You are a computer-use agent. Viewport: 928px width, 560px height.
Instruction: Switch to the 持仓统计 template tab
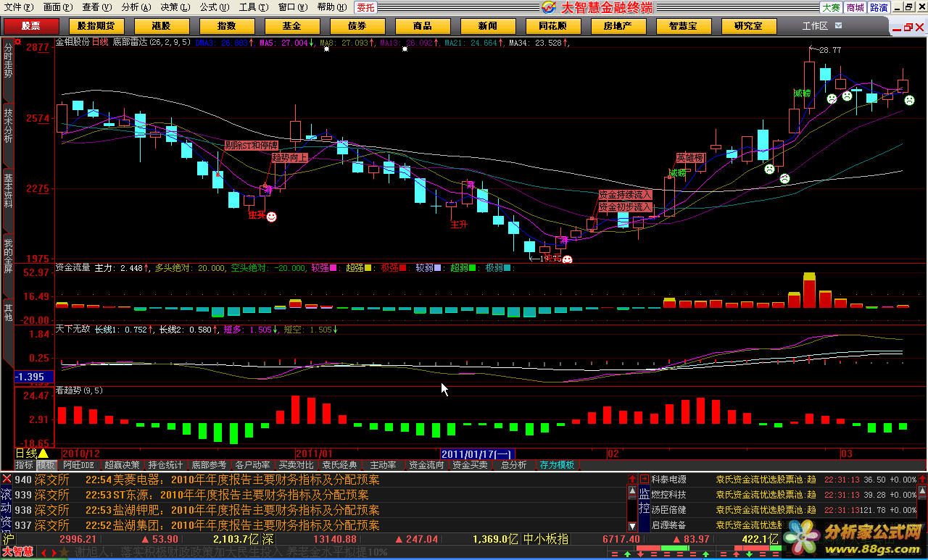[x=165, y=465]
